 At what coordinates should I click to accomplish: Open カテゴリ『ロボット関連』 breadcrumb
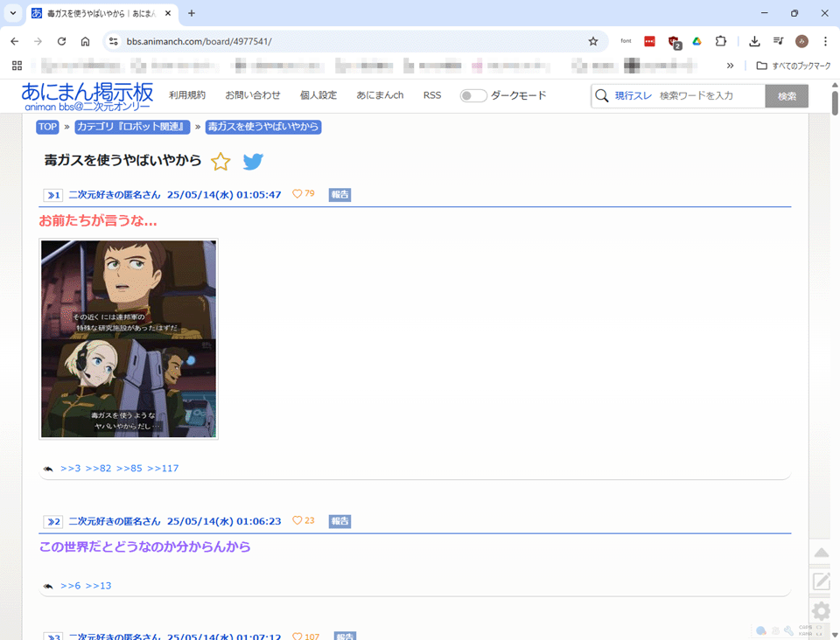tap(132, 127)
